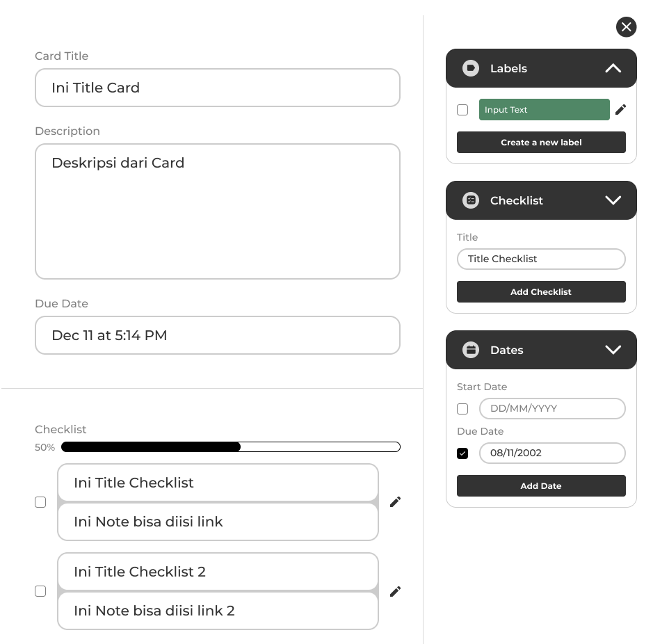The width and height of the screenshot is (669, 644).
Task: Click the Labels tag icon
Action: (x=471, y=68)
